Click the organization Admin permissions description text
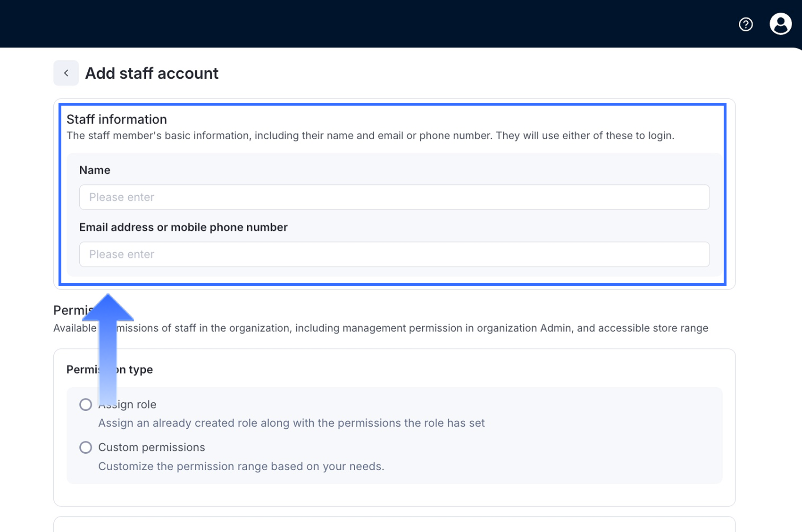The height and width of the screenshot is (532, 802). [x=410, y=328]
